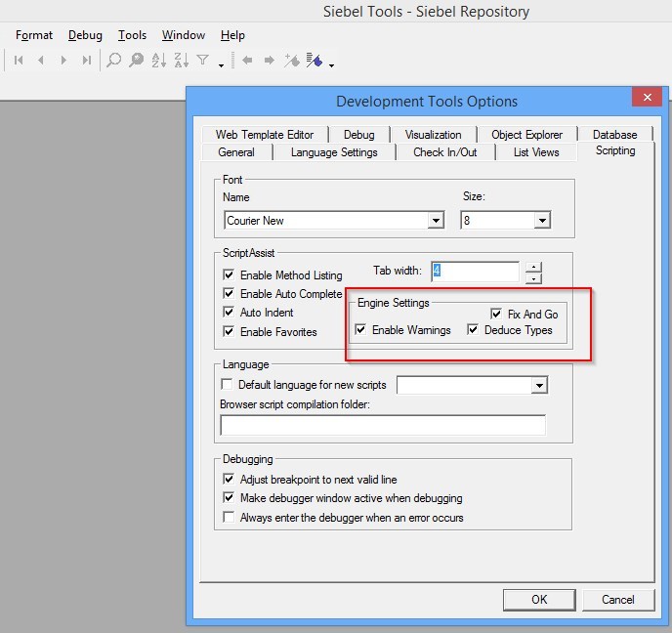This screenshot has width=672, height=633.
Task: Go to previous record arrow icon
Action: click(41, 61)
